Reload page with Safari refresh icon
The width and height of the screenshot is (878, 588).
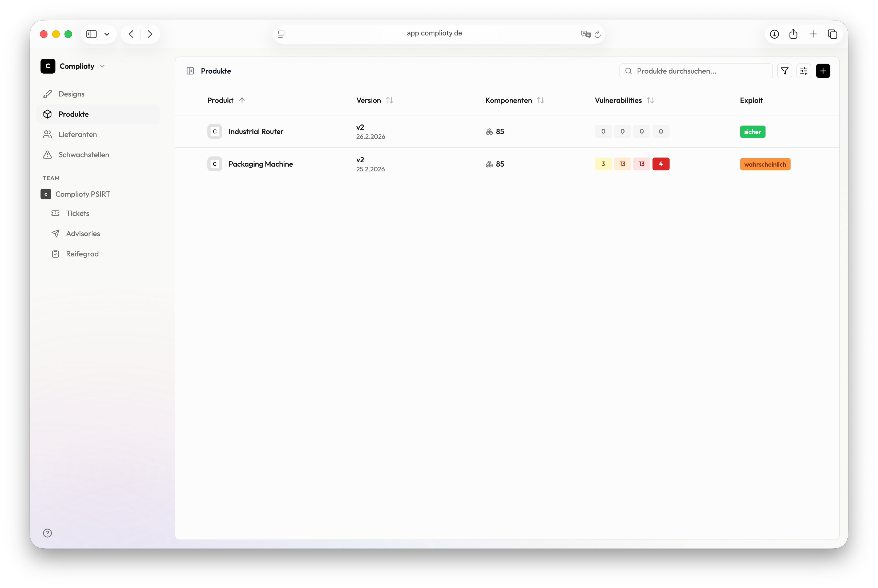pyautogui.click(x=598, y=34)
